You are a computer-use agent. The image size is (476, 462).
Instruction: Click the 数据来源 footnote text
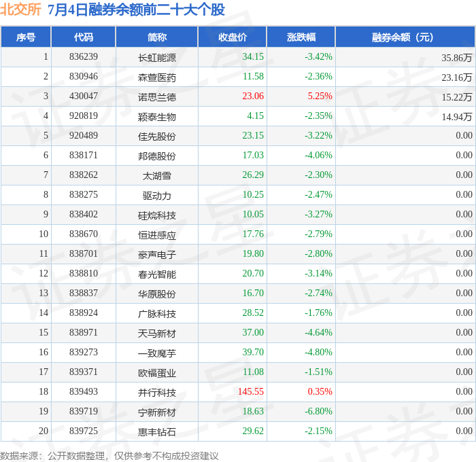109,457
